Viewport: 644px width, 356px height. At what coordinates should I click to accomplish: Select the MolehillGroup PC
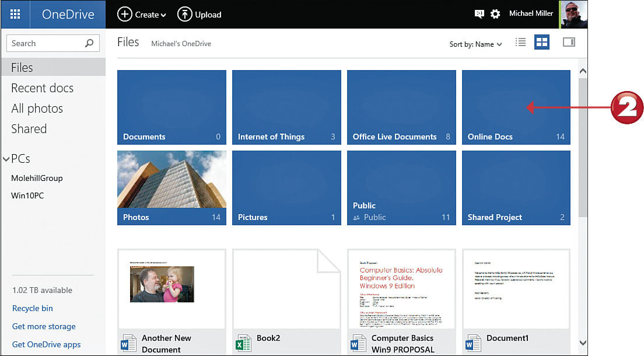coord(37,178)
